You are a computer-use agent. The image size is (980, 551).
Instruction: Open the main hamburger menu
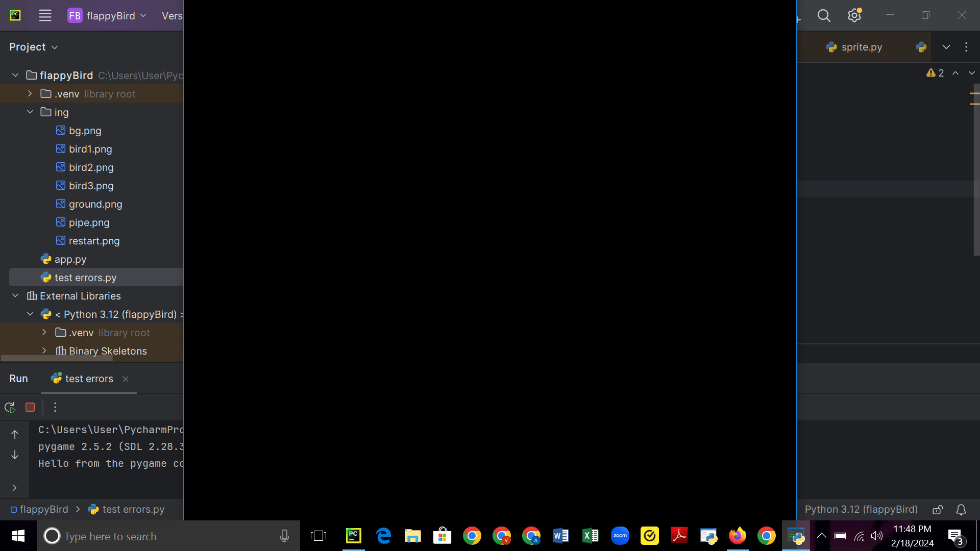[45, 15]
